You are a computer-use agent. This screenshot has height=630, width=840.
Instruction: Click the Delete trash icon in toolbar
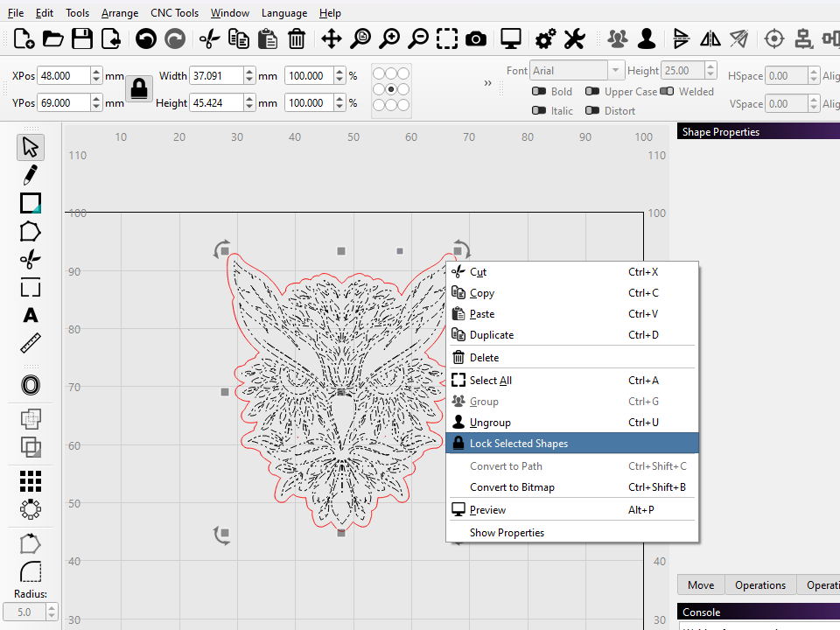(297, 38)
